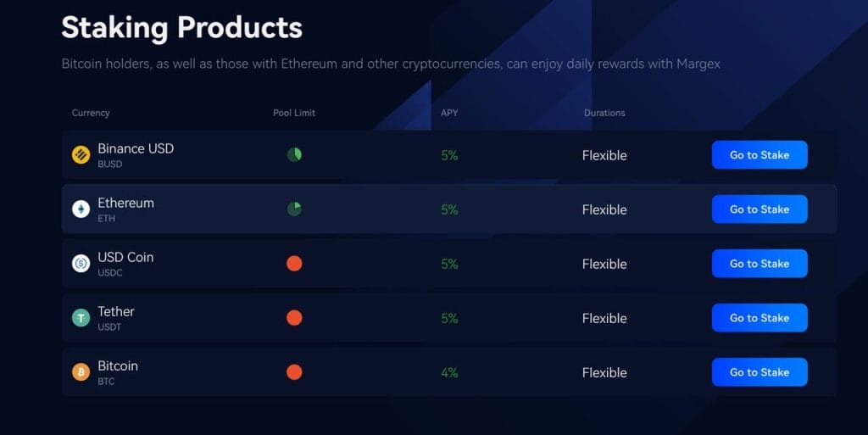The width and height of the screenshot is (868, 435).
Task: Click the Pool Limit column header
Action: [294, 113]
